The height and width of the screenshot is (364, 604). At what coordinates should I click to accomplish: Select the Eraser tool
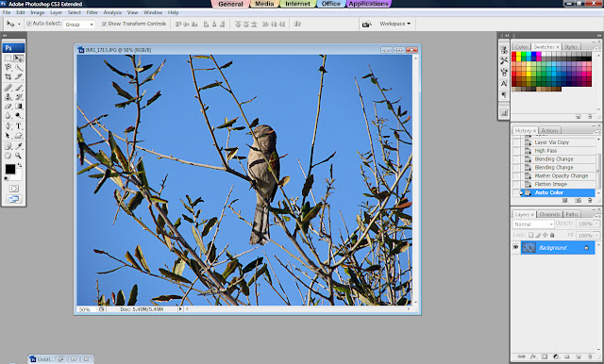8,107
